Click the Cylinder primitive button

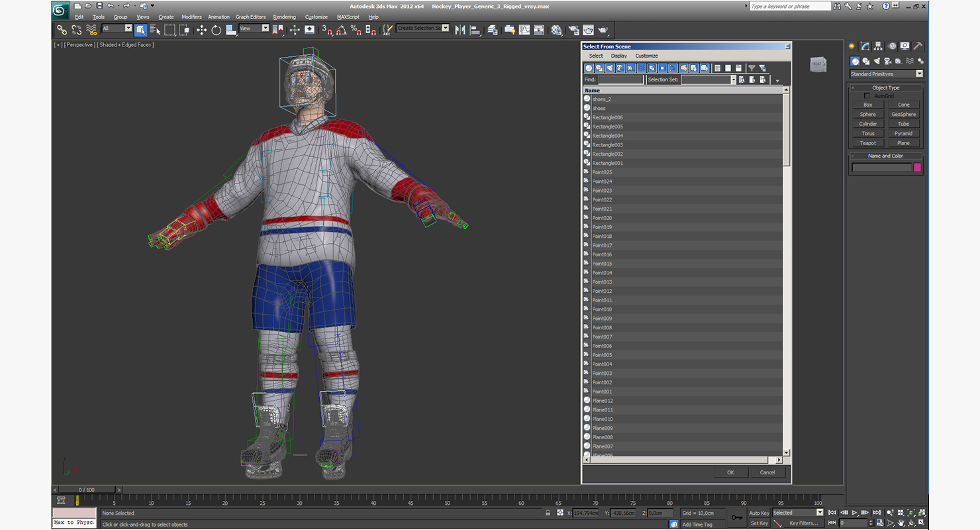[867, 124]
